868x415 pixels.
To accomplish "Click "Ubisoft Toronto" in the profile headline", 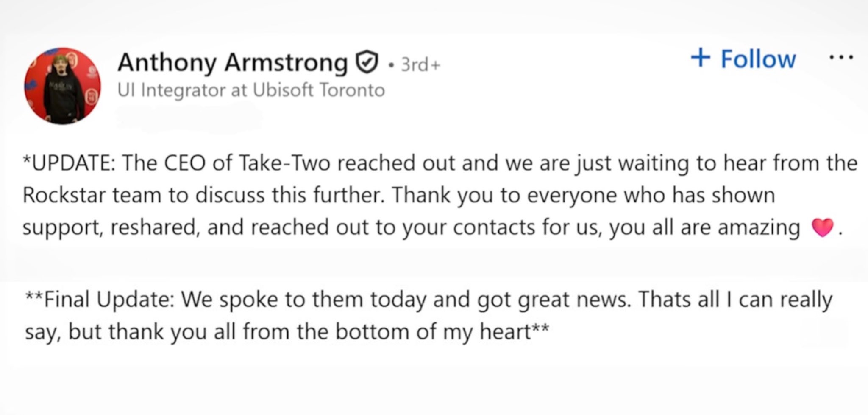I will click(x=319, y=90).
